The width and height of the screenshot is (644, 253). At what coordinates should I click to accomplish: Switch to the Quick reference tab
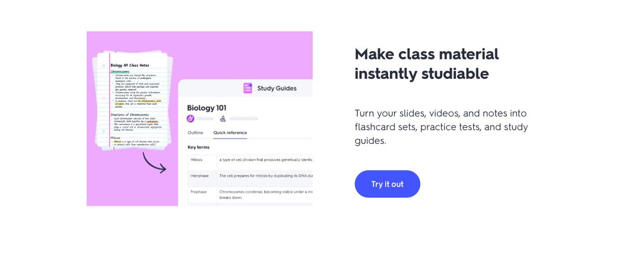coord(230,133)
